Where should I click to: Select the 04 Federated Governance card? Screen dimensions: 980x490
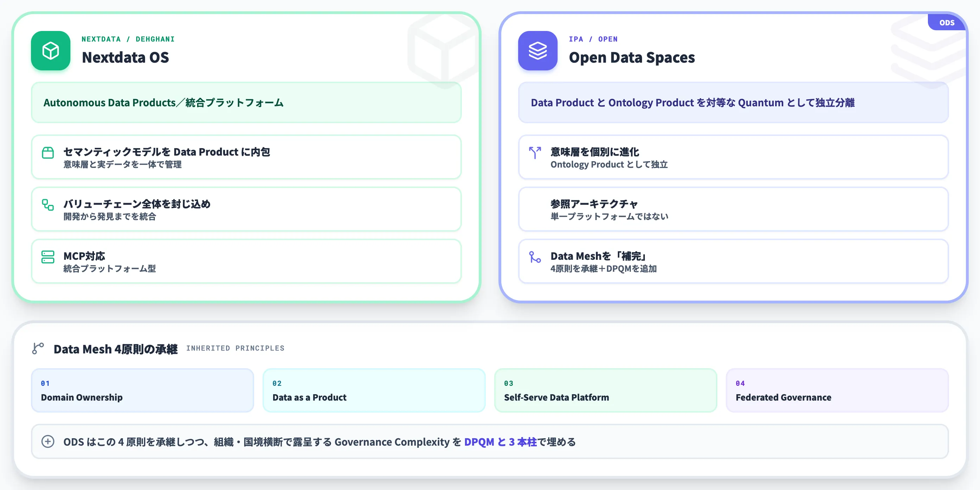pyautogui.click(x=837, y=390)
